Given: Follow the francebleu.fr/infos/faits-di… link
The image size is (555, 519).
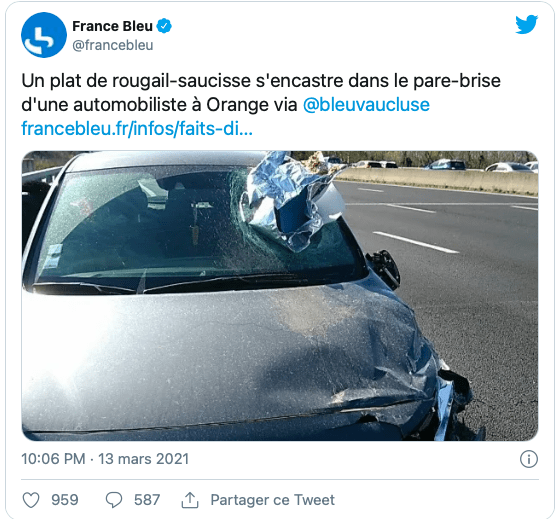Looking at the screenshot, I should pos(137,129).
